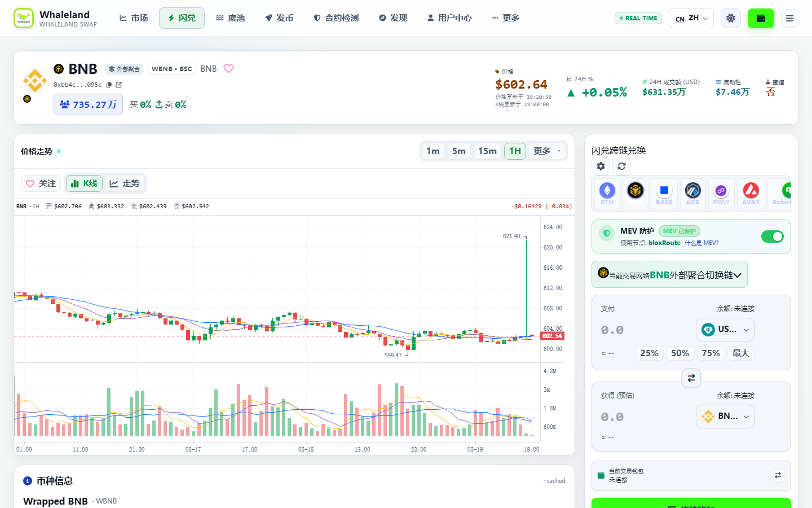The image size is (812, 508).
Task: Choose 75% of balance
Action: 710,353
